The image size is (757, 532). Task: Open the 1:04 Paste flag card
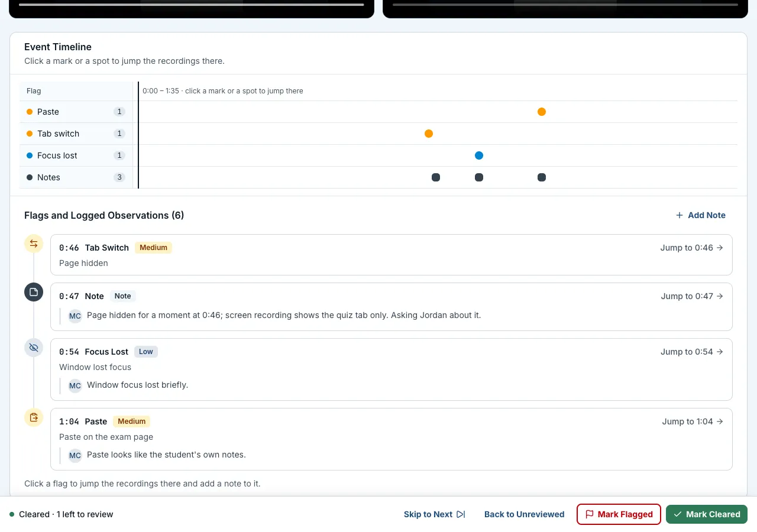click(x=392, y=439)
